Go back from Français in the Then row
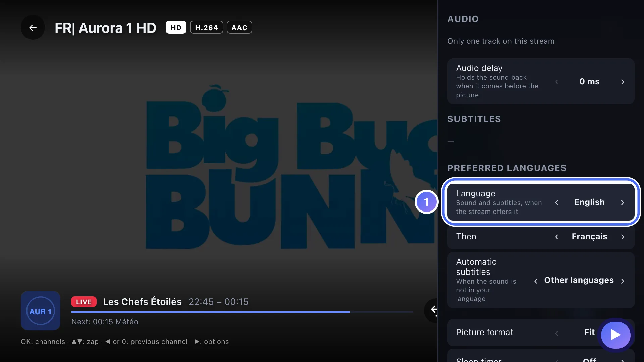 coord(557,237)
